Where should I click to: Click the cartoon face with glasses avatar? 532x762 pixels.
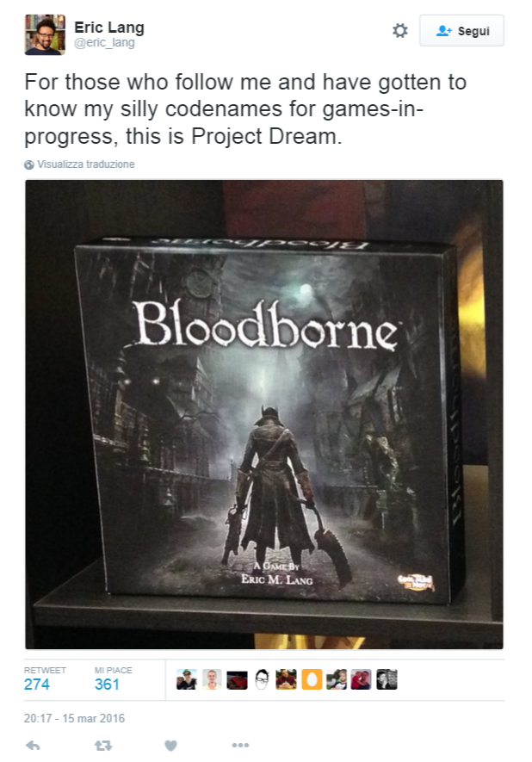262,679
